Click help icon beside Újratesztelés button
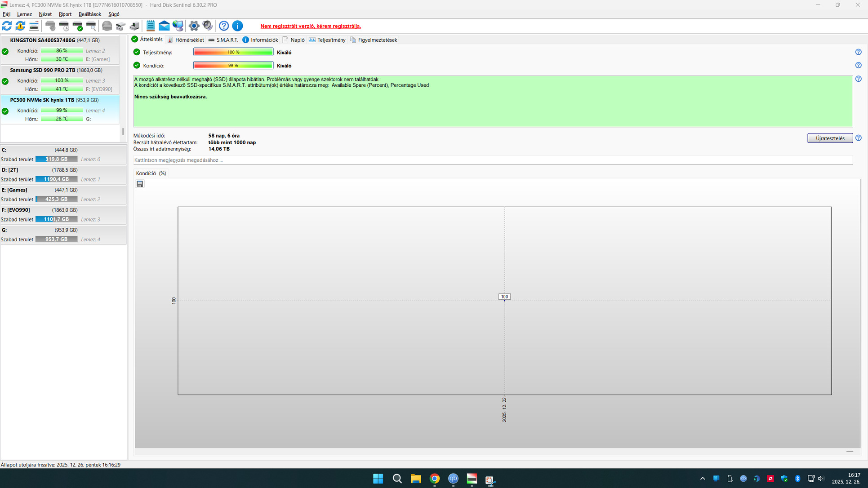This screenshot has height=488, width=868. [x=858, y=138]
